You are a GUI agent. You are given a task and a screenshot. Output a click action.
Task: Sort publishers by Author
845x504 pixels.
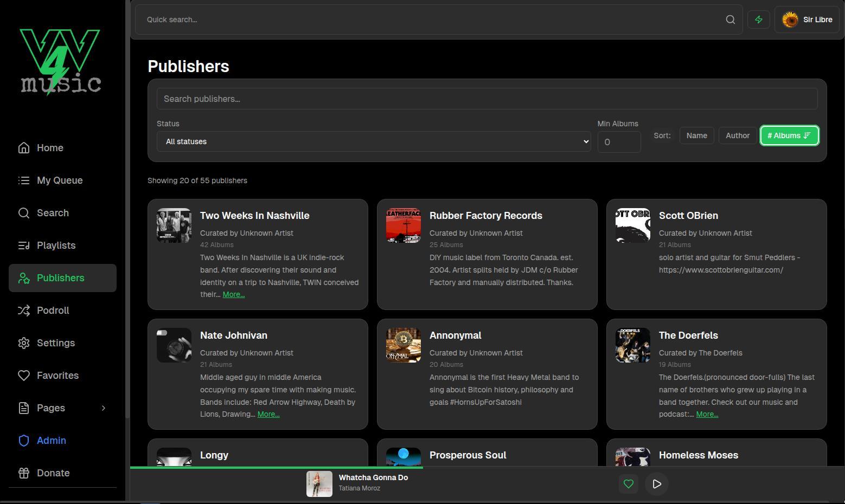tap(737, 135)
